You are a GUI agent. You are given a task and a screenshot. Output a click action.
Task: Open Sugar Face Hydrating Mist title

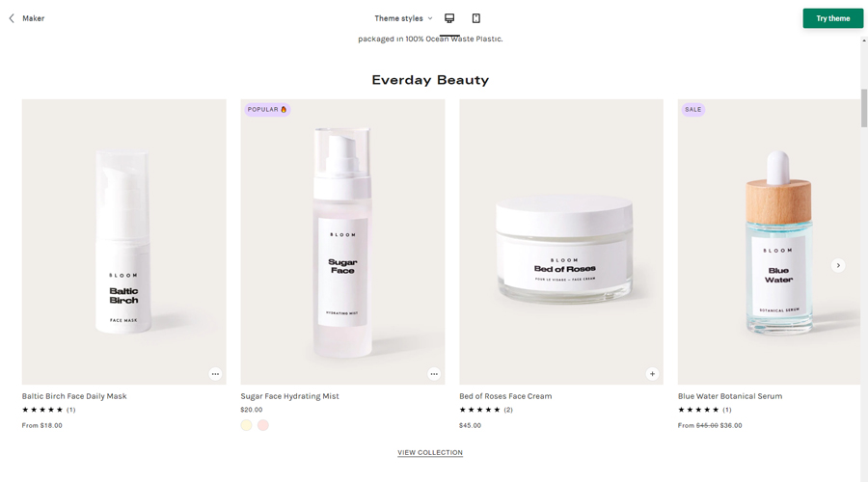(289, 396)
